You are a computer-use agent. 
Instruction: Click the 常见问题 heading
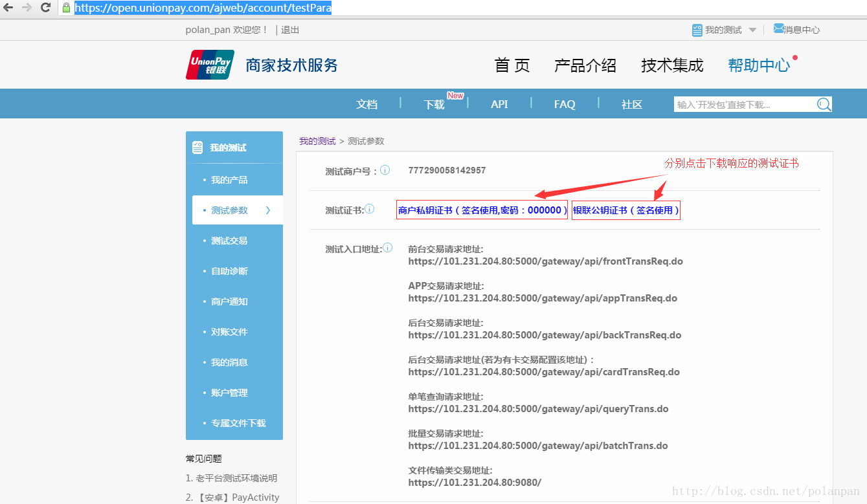204,458
